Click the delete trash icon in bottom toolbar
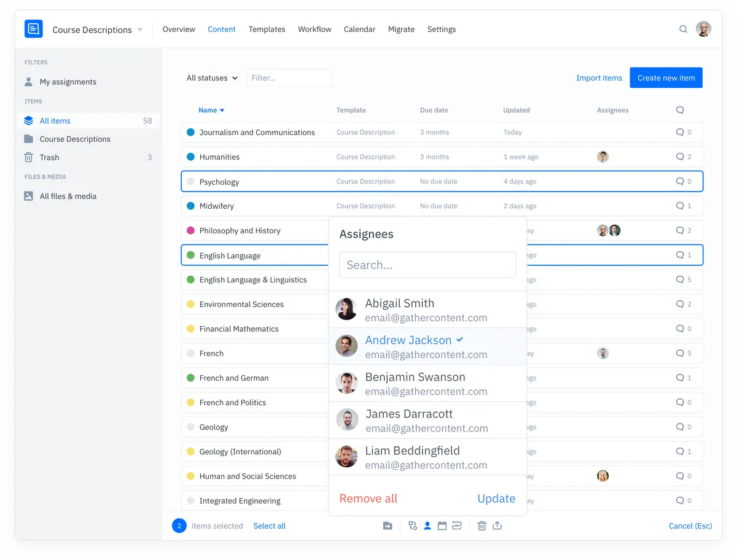 (482, 526)
